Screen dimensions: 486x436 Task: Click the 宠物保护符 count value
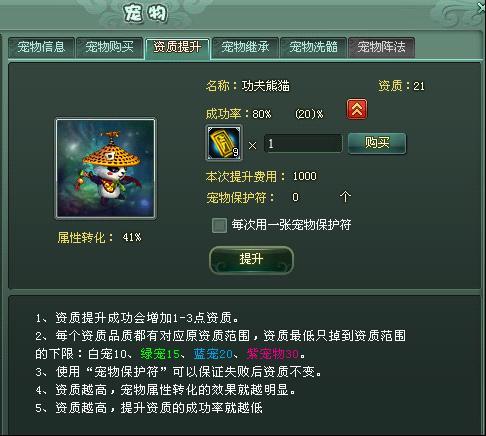(x=295, y=197)
